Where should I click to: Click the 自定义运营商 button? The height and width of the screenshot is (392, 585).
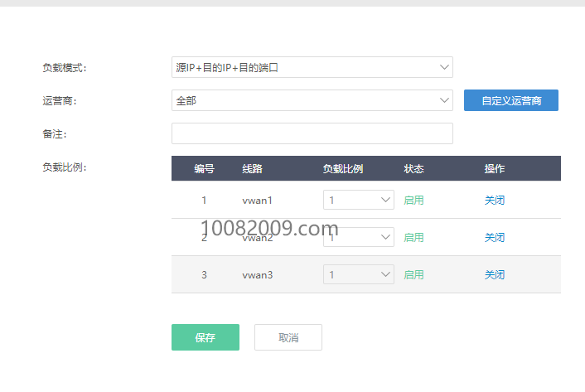pyautogui.click(x=510, y=100)
